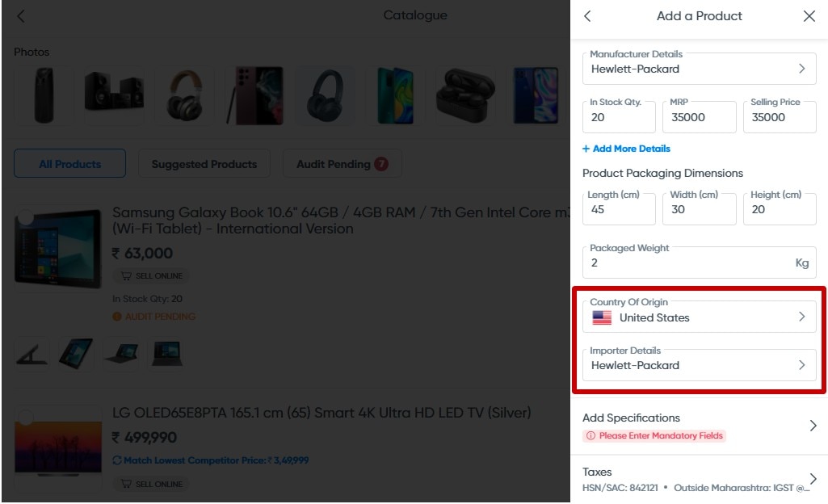Image resolution: width=828 pixels, height=504 pixels.
Task: Click the info icon next to Please Enter Mandatory Fields
Action: click(x=591, y=435)
